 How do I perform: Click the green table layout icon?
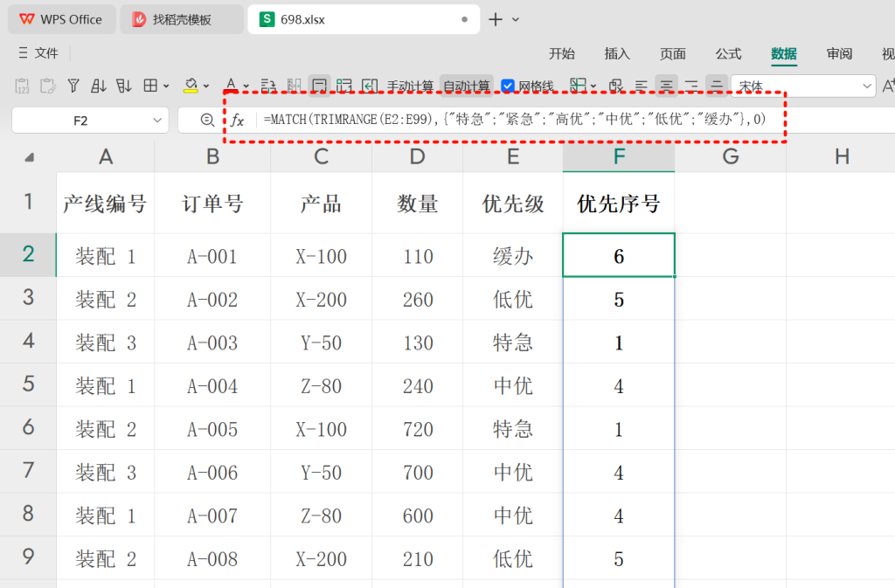[344, 86]
